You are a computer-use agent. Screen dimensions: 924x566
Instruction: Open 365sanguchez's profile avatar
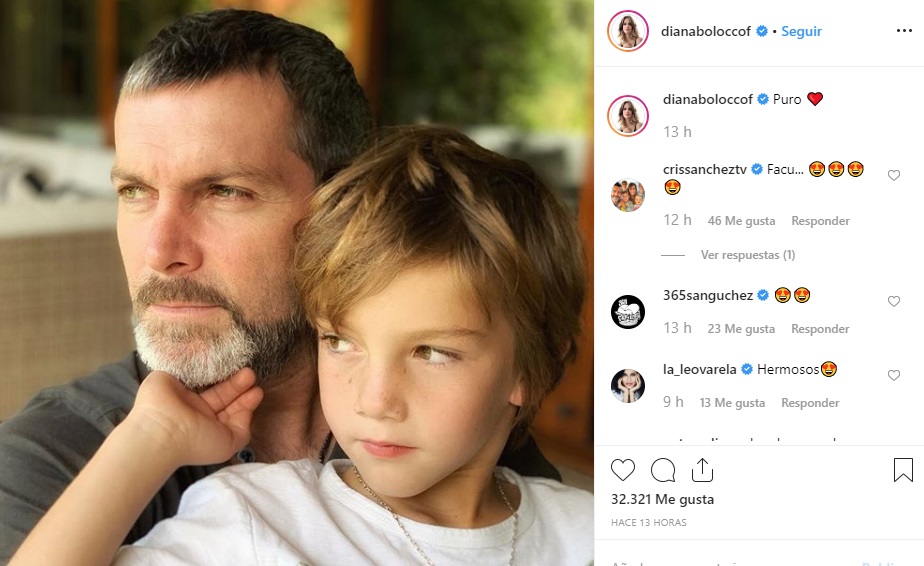pyautogui.click(x=627, y=311)
